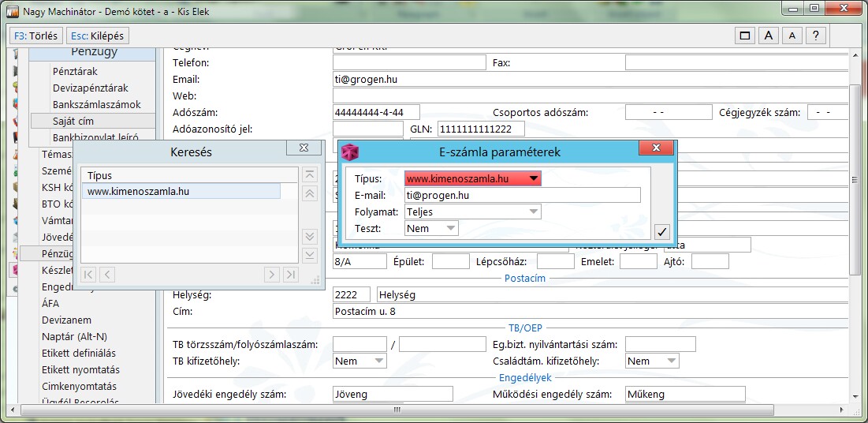868x423 pixels.
Task: Click horizontal scrollbar thumb at bottom
Action: point(397,410)
